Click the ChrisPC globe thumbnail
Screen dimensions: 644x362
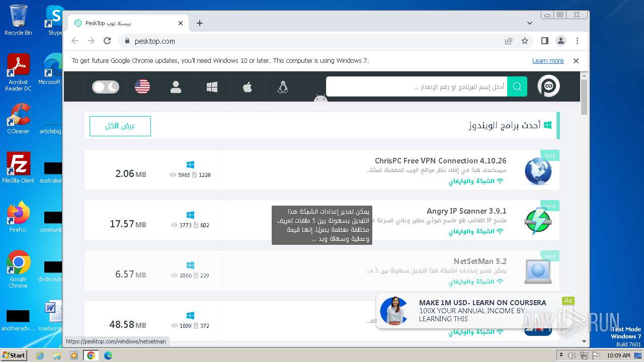tap(538, 171)
